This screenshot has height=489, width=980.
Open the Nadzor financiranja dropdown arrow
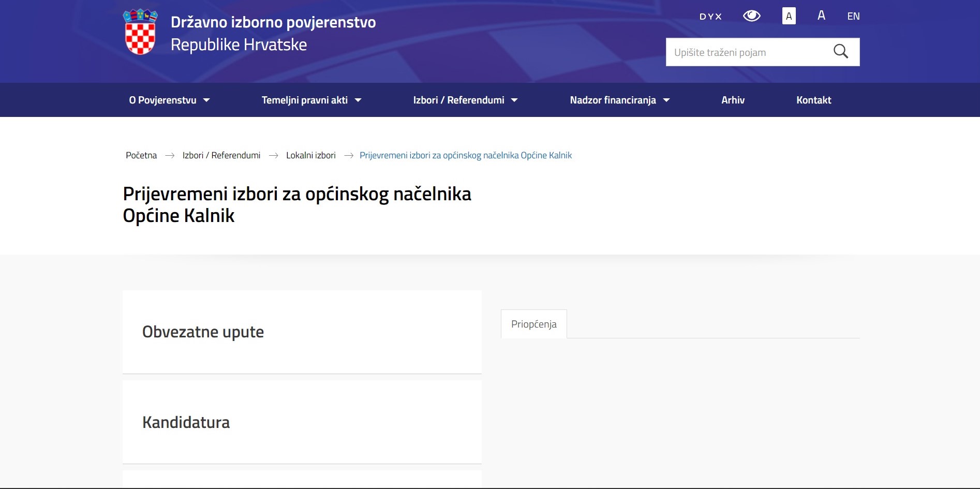click(666, 100)
